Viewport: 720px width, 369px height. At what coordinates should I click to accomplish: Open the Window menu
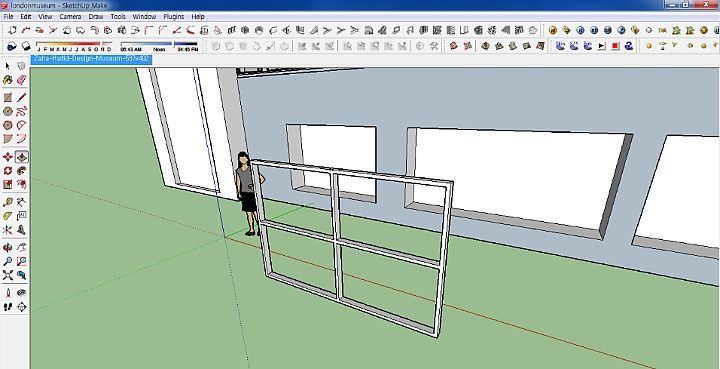pos(144,17)
